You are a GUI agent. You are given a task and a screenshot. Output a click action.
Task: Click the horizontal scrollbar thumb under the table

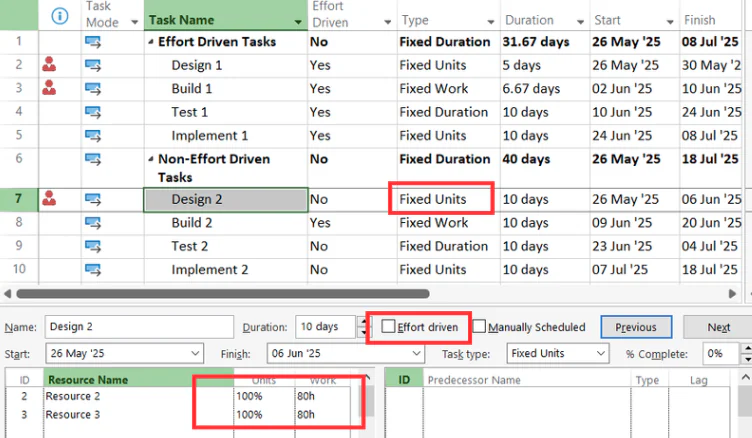pos(223,293)
